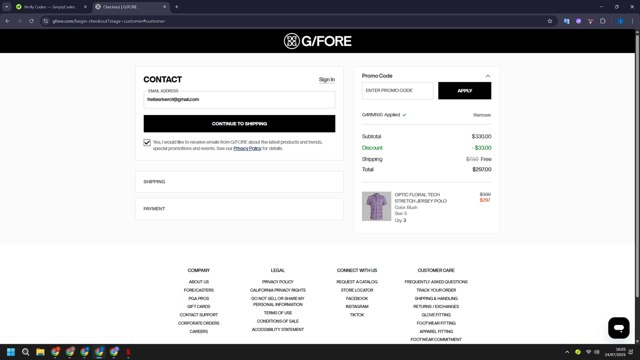The height and width of the screenshot is (360, 640).
Task: Click Apply promo code button
Action: pyautogui.click(x=464, y=91)
